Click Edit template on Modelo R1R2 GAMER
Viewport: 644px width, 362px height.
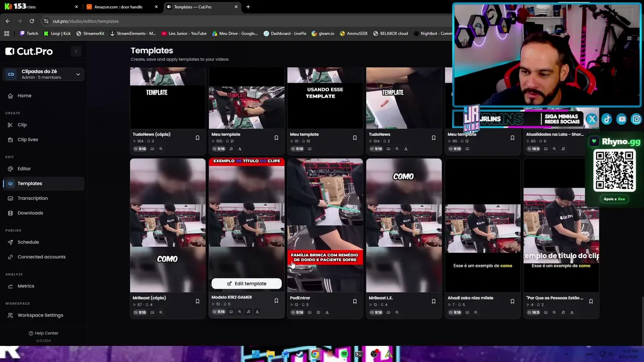click(247, 284)
